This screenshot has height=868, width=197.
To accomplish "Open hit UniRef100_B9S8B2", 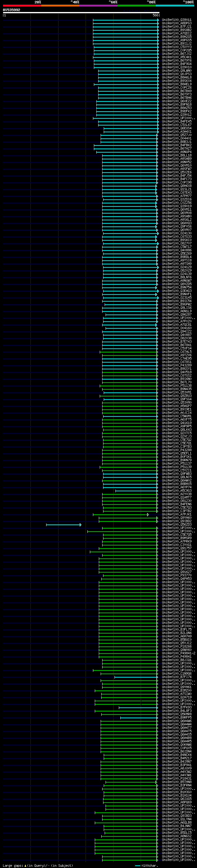I will (x=176, y=30).
